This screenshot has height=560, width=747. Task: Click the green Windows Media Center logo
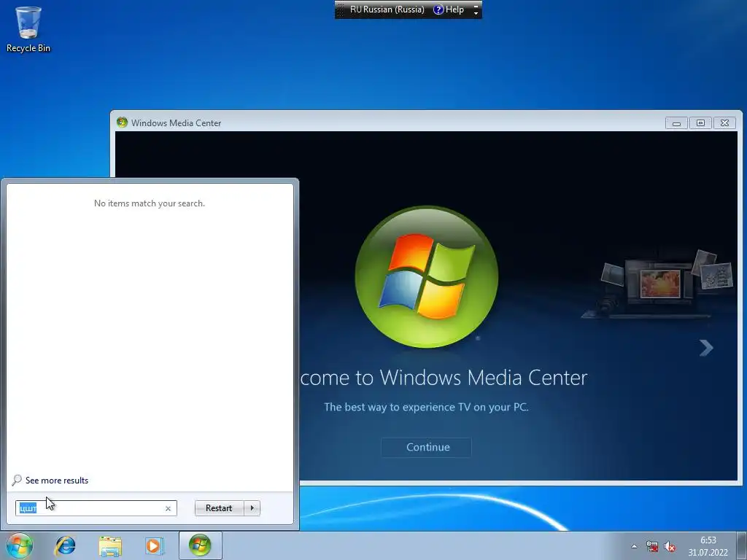427,276
